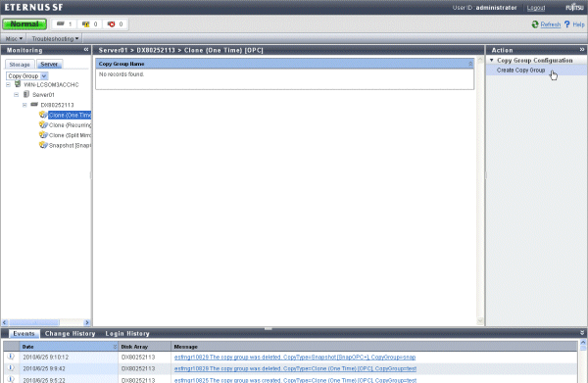Open the Copy Group dropdown

coord(26,75)
